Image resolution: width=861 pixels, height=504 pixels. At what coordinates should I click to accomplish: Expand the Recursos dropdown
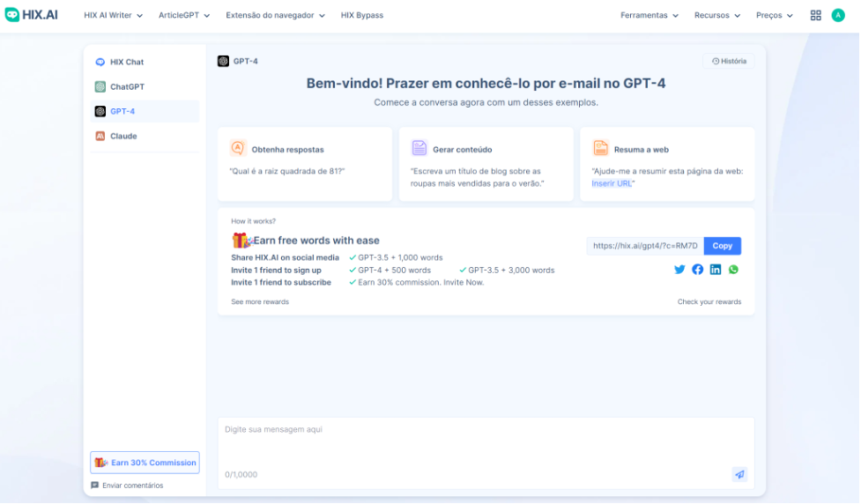coord(717,15)
